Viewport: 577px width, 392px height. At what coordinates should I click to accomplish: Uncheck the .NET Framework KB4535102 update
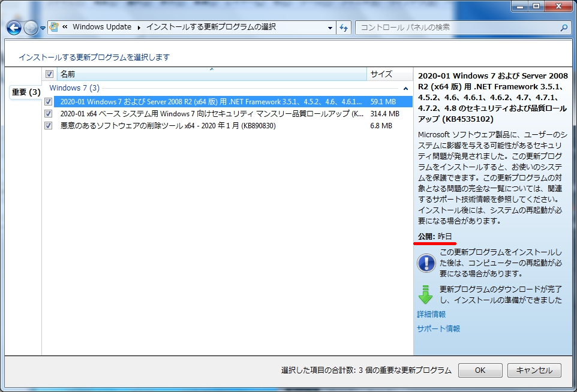(49, 102)
